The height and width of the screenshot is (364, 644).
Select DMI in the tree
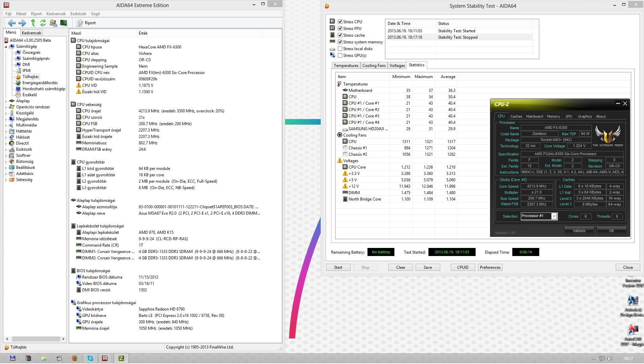click(x=26, y=65)
